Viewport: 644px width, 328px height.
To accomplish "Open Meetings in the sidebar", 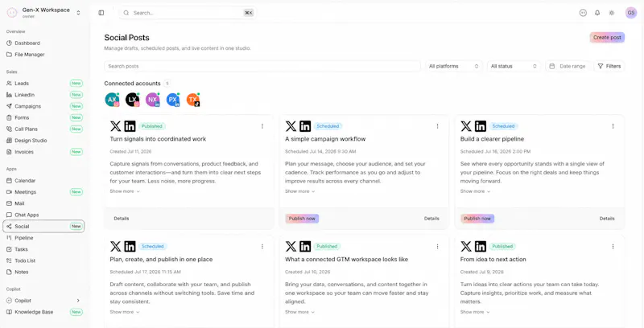I will click(x=43, y=192).
